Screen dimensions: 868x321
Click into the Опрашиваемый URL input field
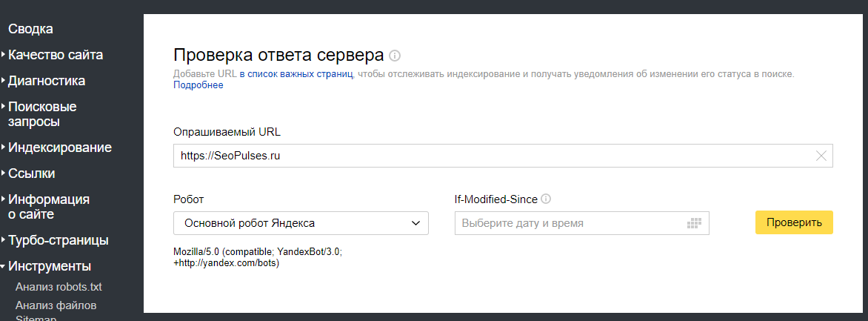pos(503,156)
